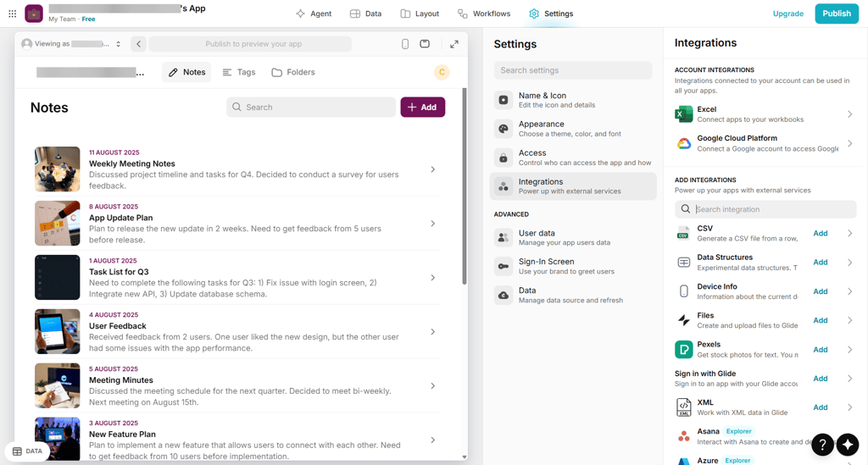Expand the Device Info chevron

coord(849,291)
